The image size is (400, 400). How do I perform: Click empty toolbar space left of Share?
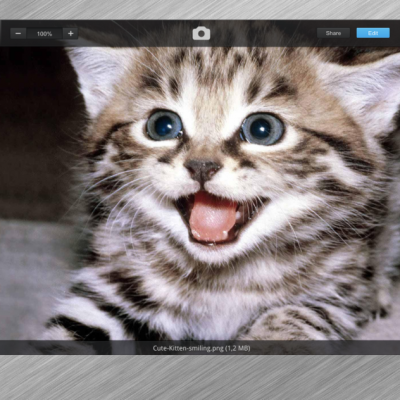[267, 33]
